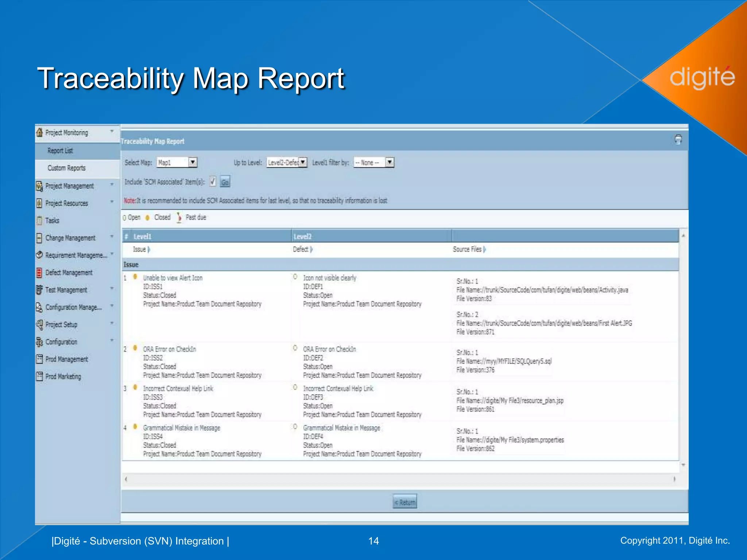Viewport: 747px width, 560px height.
Task: Click the horizontal scrollbar track
Action: [400, 479]
